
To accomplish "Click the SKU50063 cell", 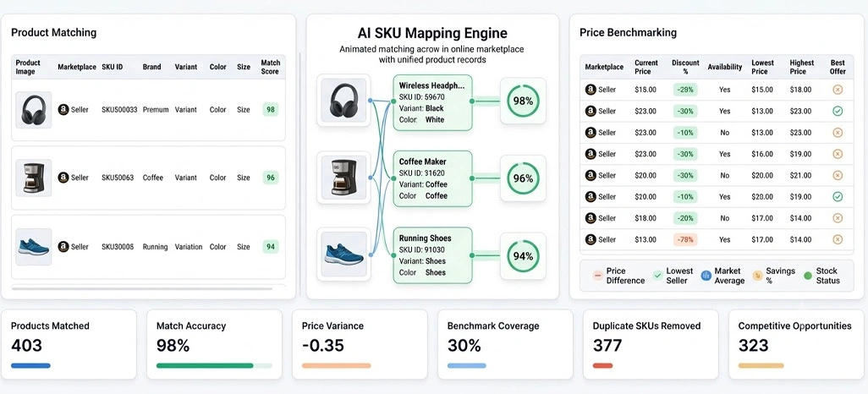I will pyautogui.click(x=118, y=178).
